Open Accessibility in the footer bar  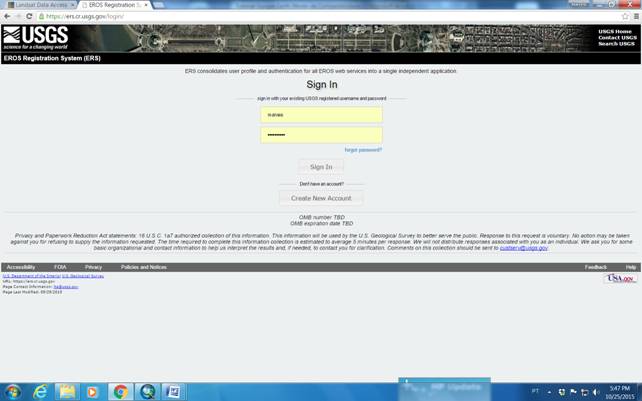pos(21,267)
